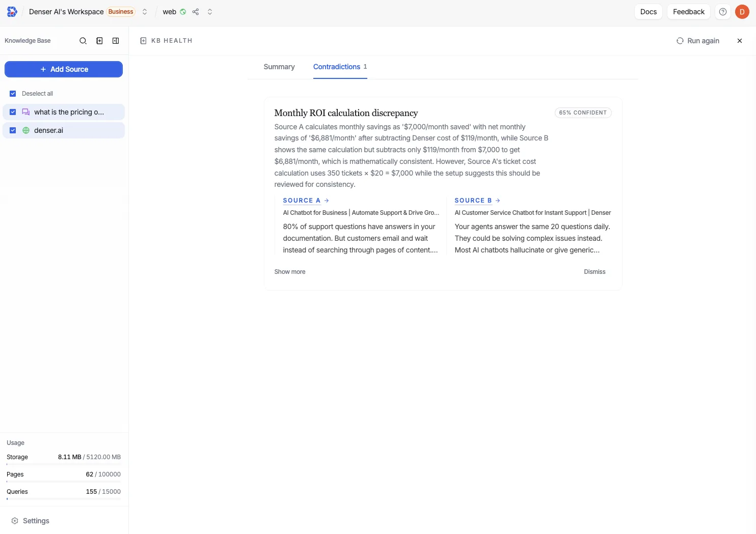Click 'Denser AI's Workspace' name
This screenshot has height=534, width=756.
[x=66, y=12]
